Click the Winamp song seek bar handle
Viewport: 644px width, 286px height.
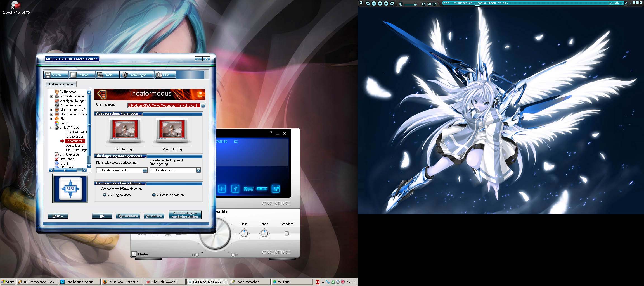pos(477,6)
